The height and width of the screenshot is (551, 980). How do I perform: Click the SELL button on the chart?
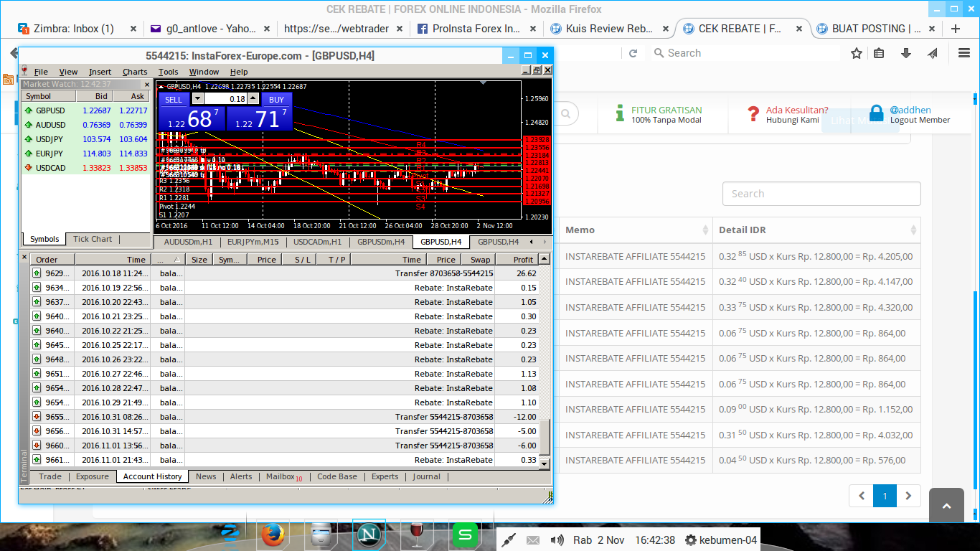point(174,100)
